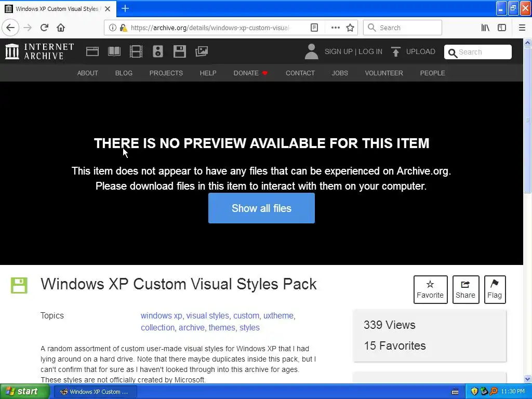The image size is (532, 399).
Task: Click the '15 Favorites' text
Action: pyautogui.click(x=395, y=345)
